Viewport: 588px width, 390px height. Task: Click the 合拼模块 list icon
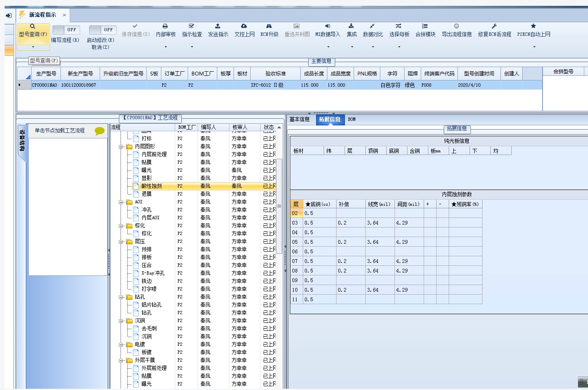pos(425,26)
